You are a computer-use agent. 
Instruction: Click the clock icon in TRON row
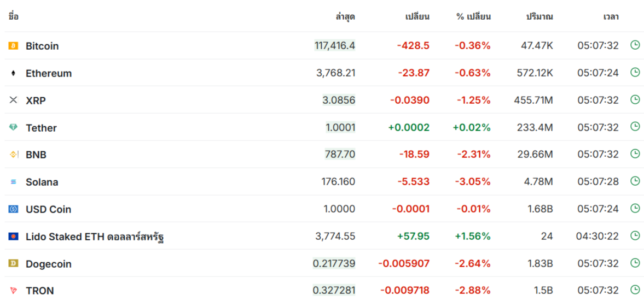point(635,290)
